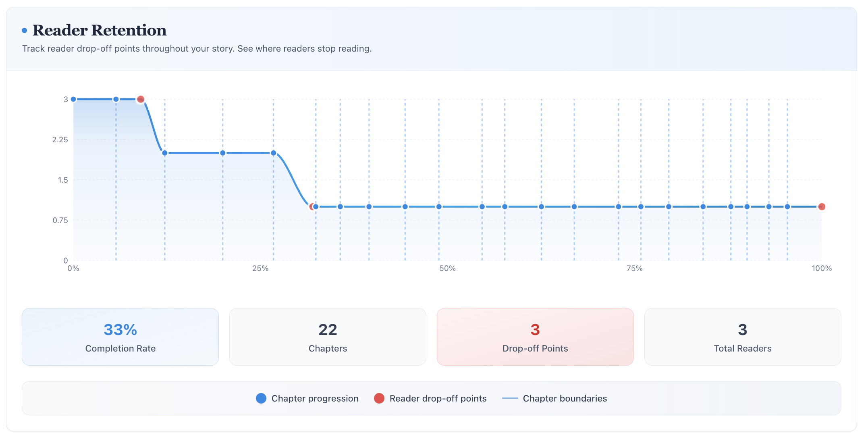Click the chapter point where line drops to 2
The height and width of the screenshot is (437, 868).
[165, 153]
